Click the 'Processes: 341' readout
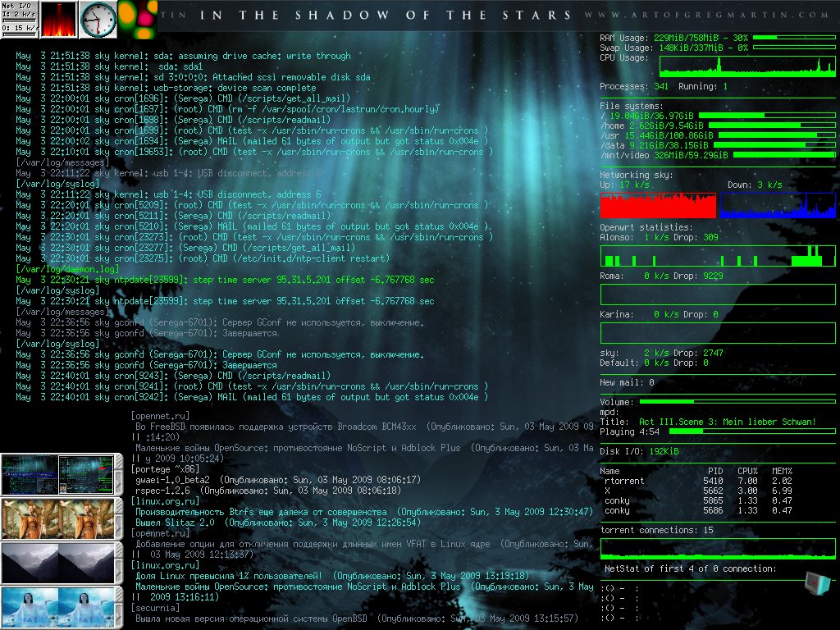The width and height of the screenshot is (840, 630). tap(634, 86)
